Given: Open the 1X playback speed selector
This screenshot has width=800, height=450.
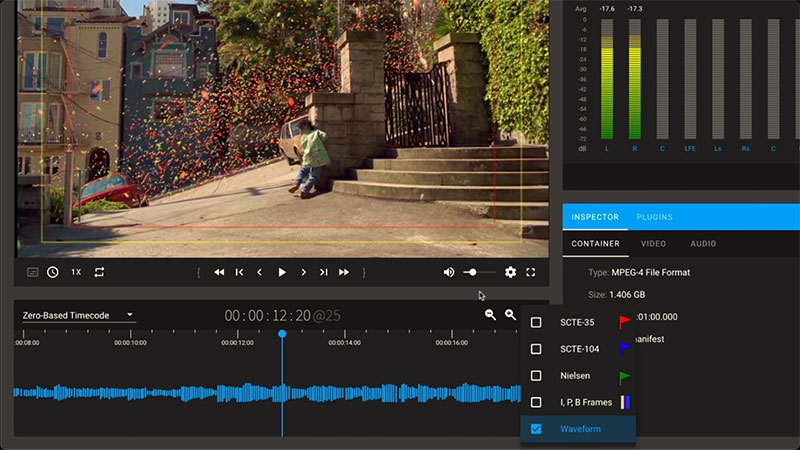Looking at the screenshot, I should tap(76, 272).
